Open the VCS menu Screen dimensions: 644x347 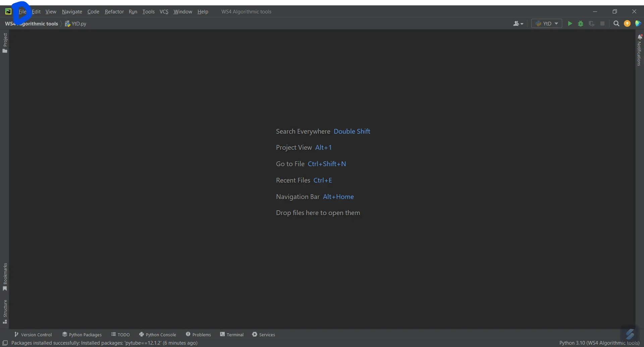164,12
